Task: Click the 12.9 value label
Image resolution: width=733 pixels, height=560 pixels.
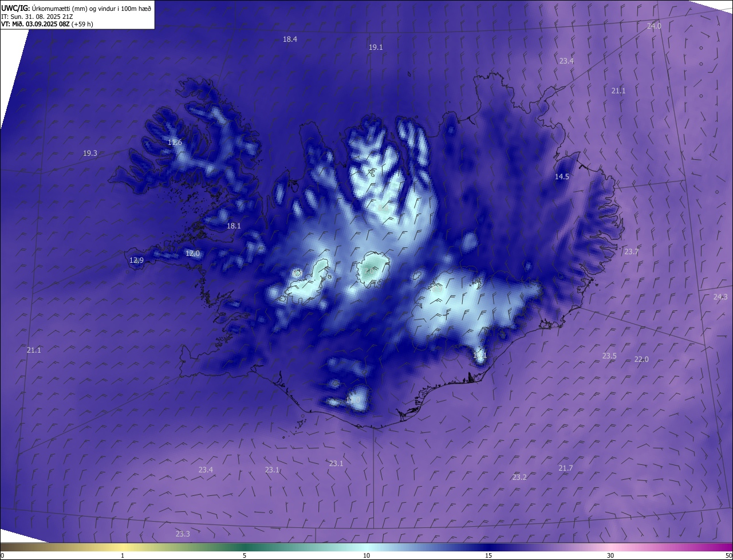Action: coord(136,261)
